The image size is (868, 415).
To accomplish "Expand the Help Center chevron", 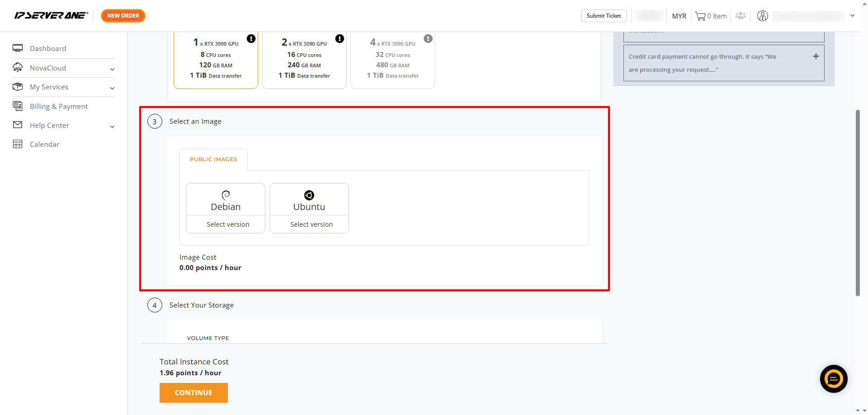I will (112, 127).
